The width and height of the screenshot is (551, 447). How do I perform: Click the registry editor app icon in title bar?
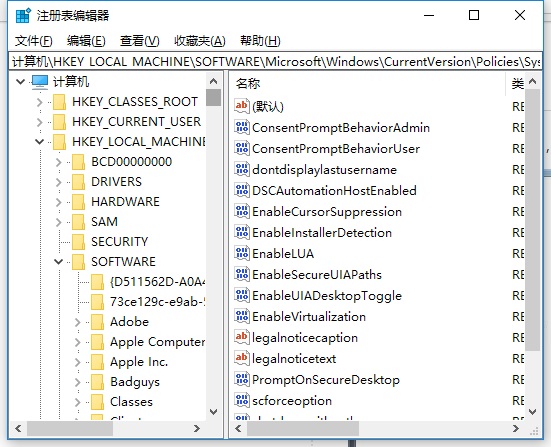click(24, 15)
